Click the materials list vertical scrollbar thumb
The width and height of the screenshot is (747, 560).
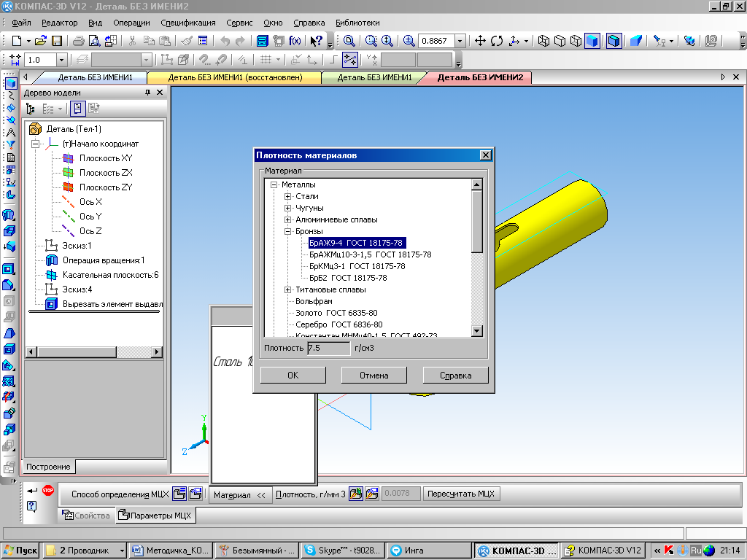pos(477,221)
